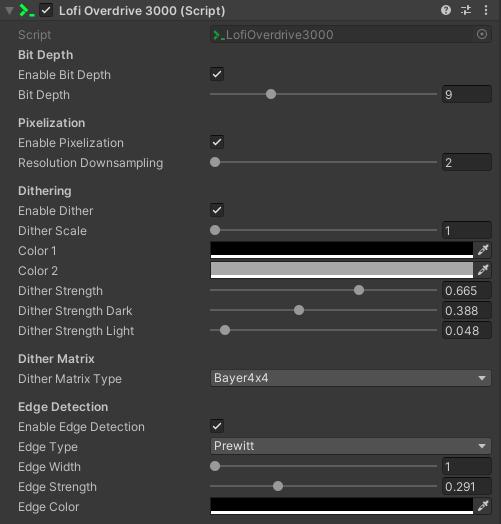Click the script icon beside Lofi Overdrive 3000
This screenshot has width=501, height=524.
pyautogui.click(x=27, y=10)
